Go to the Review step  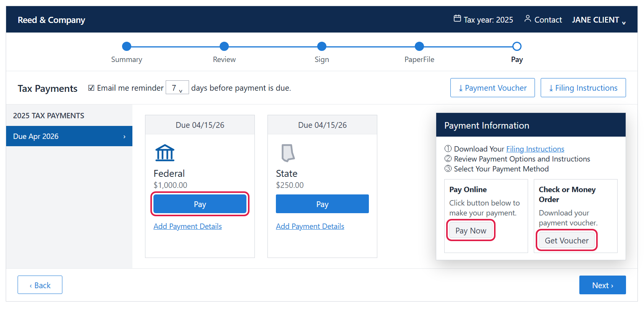[224, 46]
